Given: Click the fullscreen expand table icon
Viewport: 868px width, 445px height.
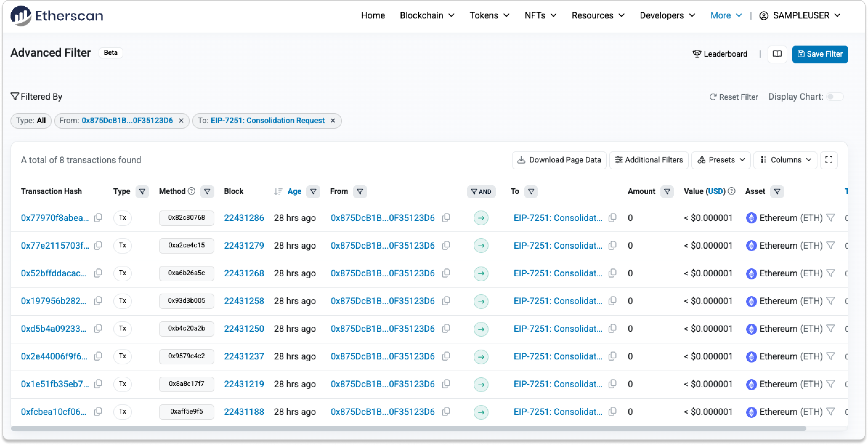Looking at the screenshot, I should (x=829, y=160).
